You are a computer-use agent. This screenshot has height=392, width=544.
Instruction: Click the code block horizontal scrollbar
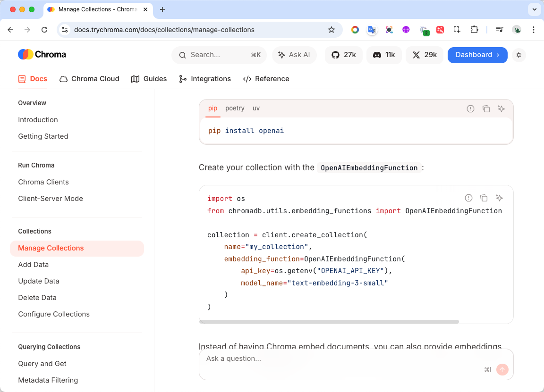click(x=329, y=322)
